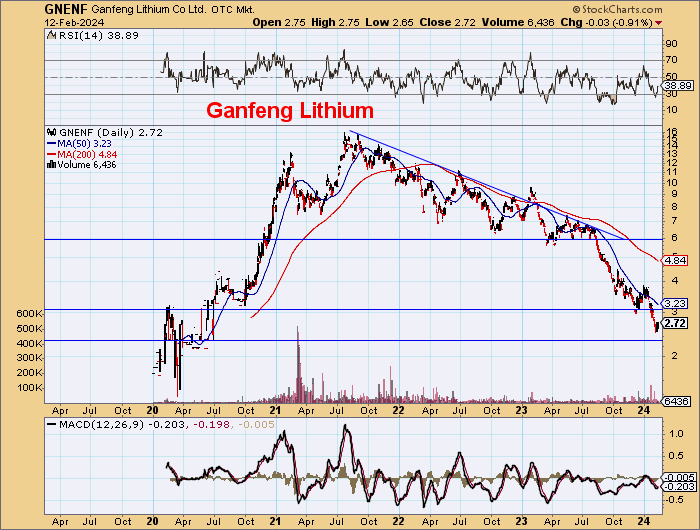Click the 600K volume axis label
Image resolution: width=700 pixels, height=530 pixels.
pyautogui.click(x=29, y=313)
